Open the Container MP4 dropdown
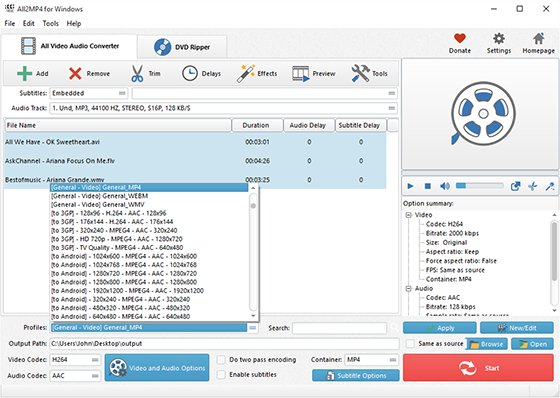 [371, 359]
